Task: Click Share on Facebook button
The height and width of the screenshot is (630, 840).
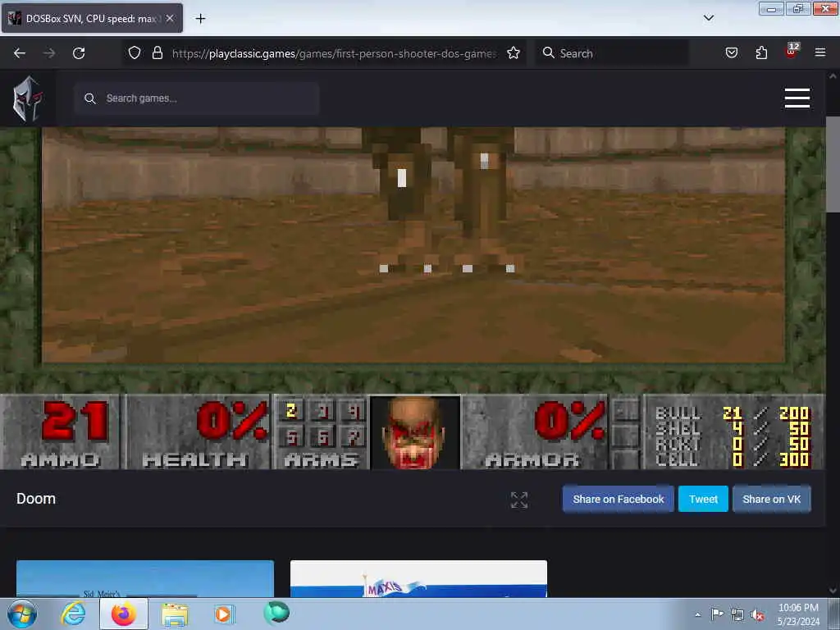Action: pyautogui.click(x=619, y=500)
